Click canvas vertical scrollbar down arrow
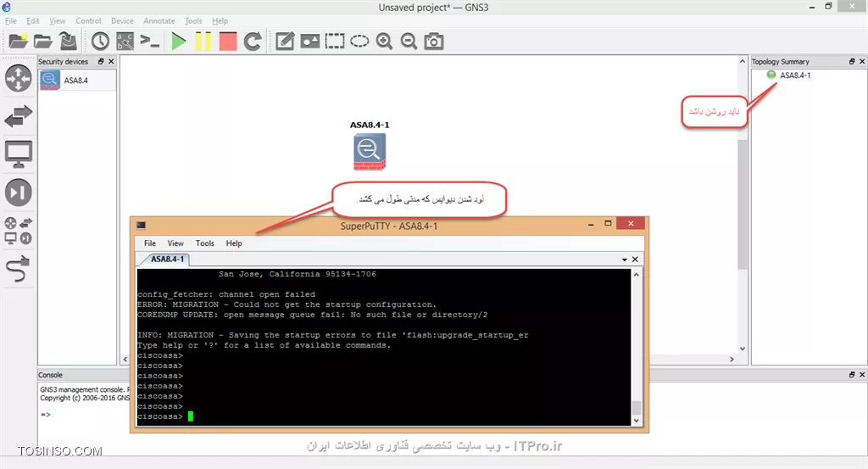This screenshot has width=868, height=469. pyautogui.click(x=743, y=349)
